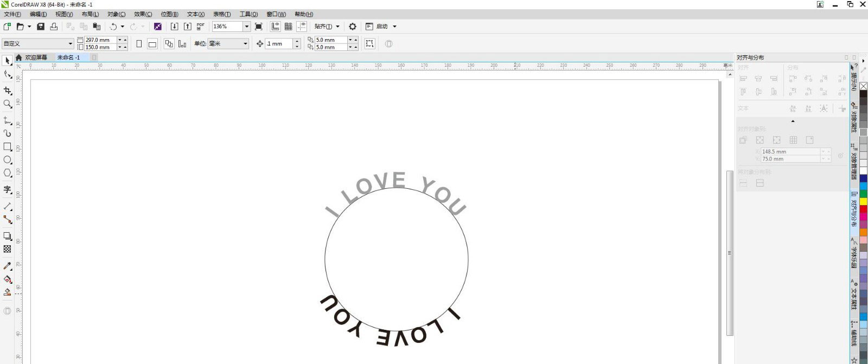This screenshot has width=868, height=364.
Task: Click the Publish to PDF icon
Action: click(x=201, y=27)
